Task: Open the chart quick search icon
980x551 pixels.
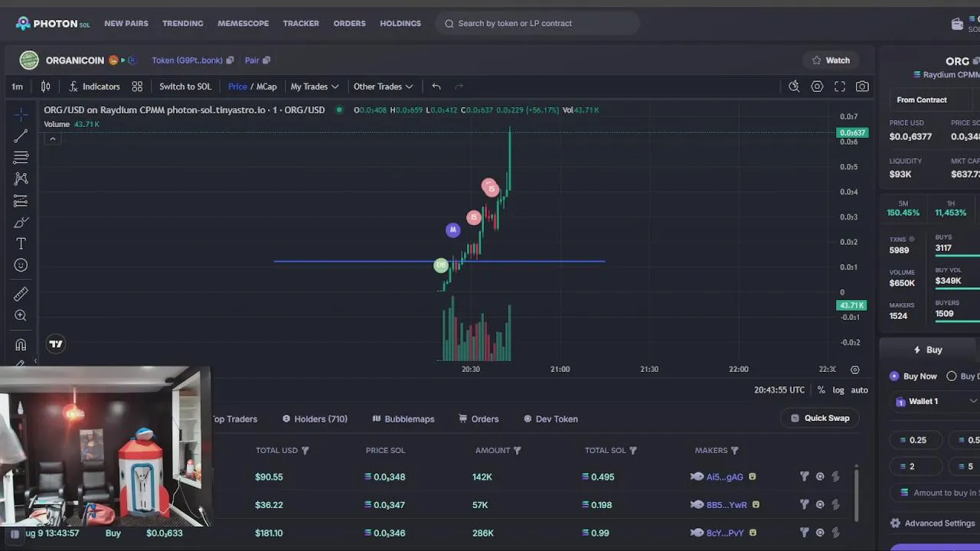Action: point(794,86)
